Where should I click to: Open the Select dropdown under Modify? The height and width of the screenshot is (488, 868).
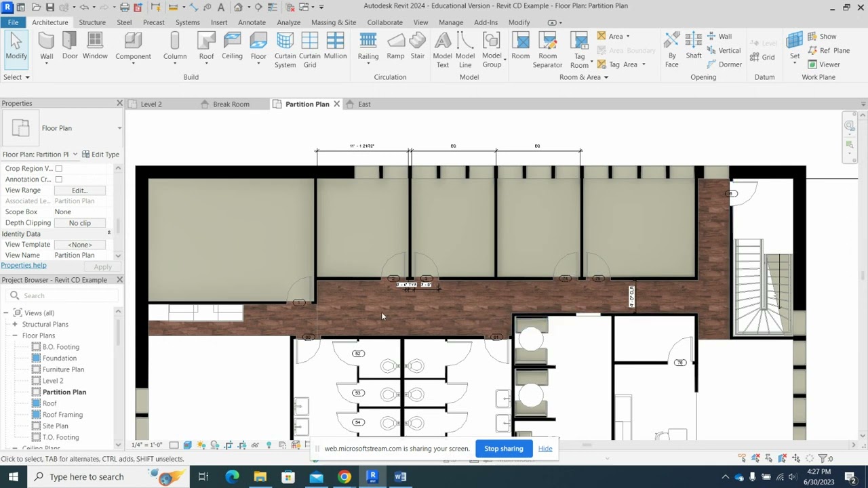point(16,77)
